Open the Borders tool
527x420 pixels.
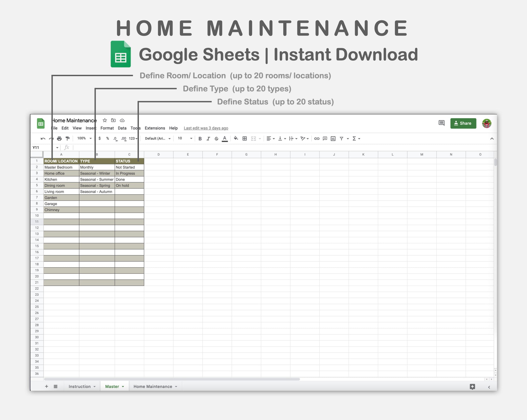[245, 139]
